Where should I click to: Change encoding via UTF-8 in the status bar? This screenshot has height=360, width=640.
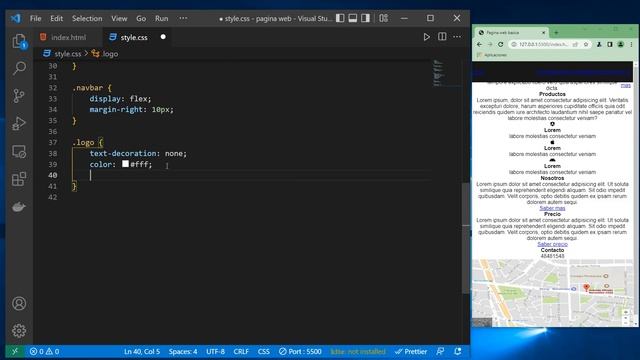pyautogui.click(x=216, y=351)
